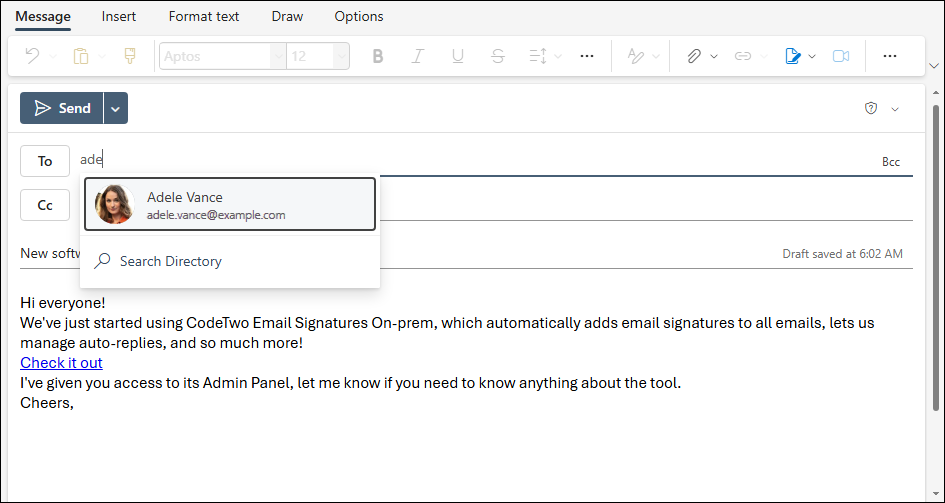Switch to the Message tab
945x503 pixels.
tap(43, 17)
